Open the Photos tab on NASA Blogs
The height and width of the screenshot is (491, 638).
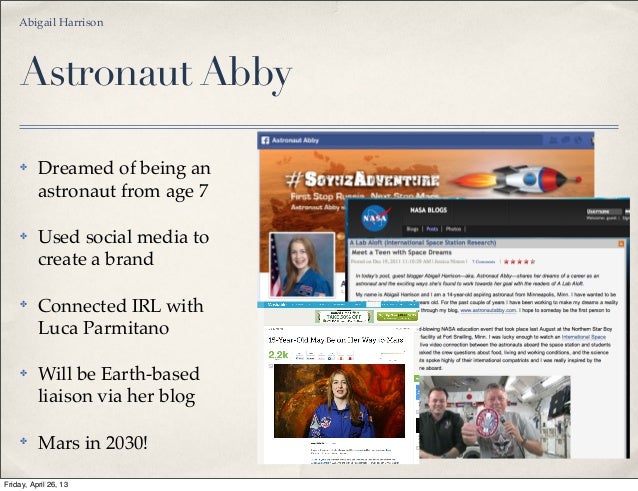point(453,229)
